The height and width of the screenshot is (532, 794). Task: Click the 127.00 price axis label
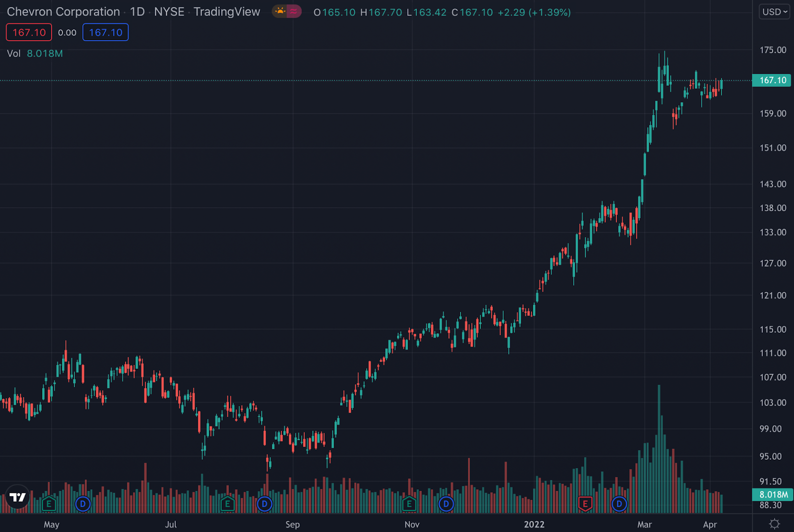pos(773,263)
